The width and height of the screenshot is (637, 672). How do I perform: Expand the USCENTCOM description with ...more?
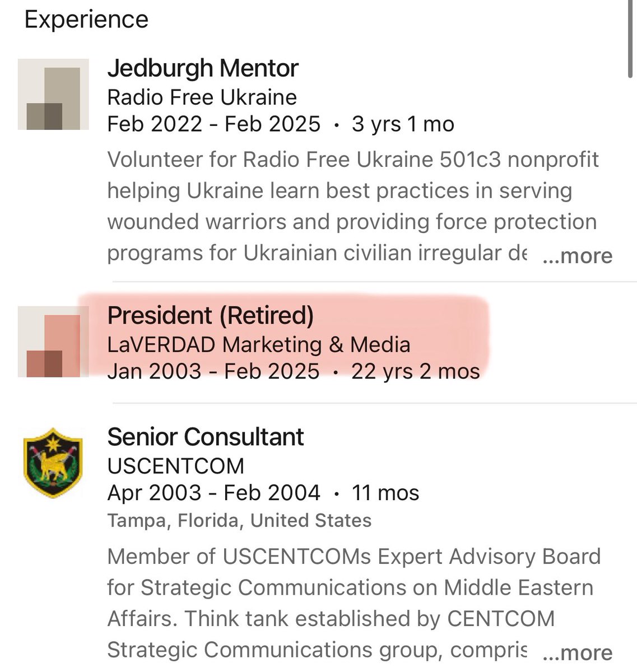[x=578, y=652]
